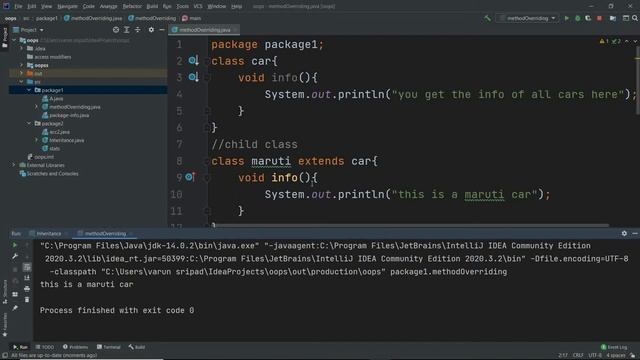The height and width of the screenshot is (360, 640).
Task: Select Scratches and Consoles in the tree
Action: click(x=49, y=173)
